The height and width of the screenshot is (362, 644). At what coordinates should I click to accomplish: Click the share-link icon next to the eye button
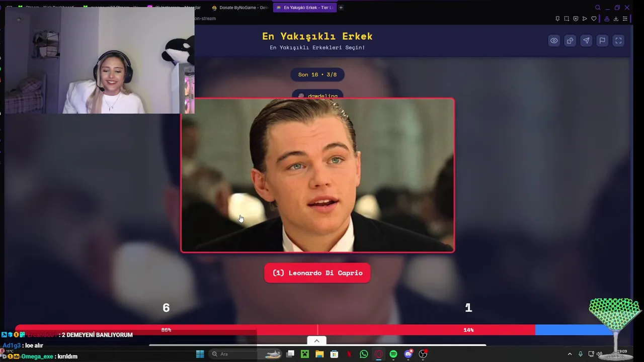570,41
